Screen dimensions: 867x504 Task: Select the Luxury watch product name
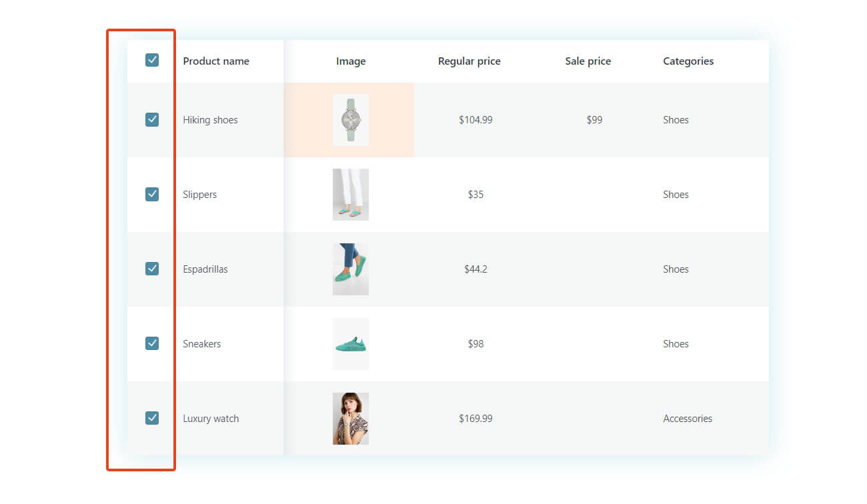pyautogui.click(x=211, y=419)
